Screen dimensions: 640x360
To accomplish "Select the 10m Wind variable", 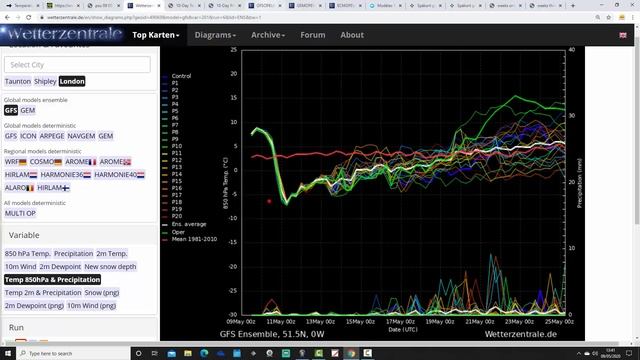I will (x=20, y=267).
